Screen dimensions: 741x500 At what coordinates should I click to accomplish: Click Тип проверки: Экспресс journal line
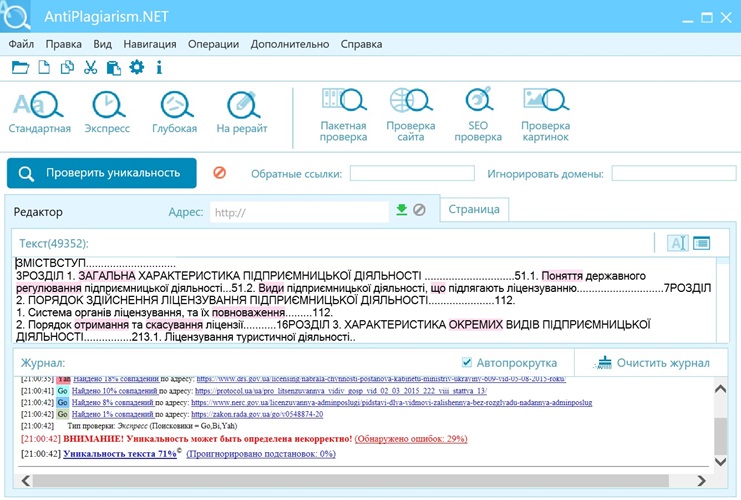tap(152, 426)
